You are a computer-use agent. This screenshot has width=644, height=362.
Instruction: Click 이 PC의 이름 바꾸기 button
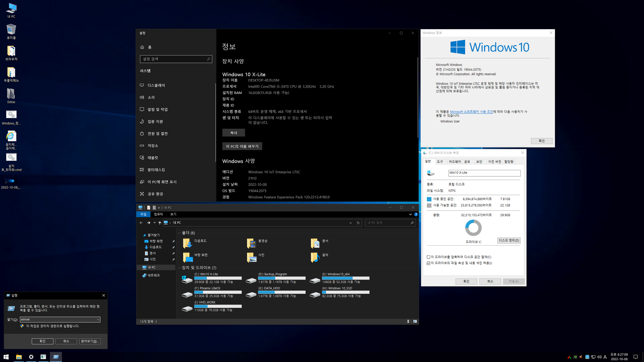point(242,147)
